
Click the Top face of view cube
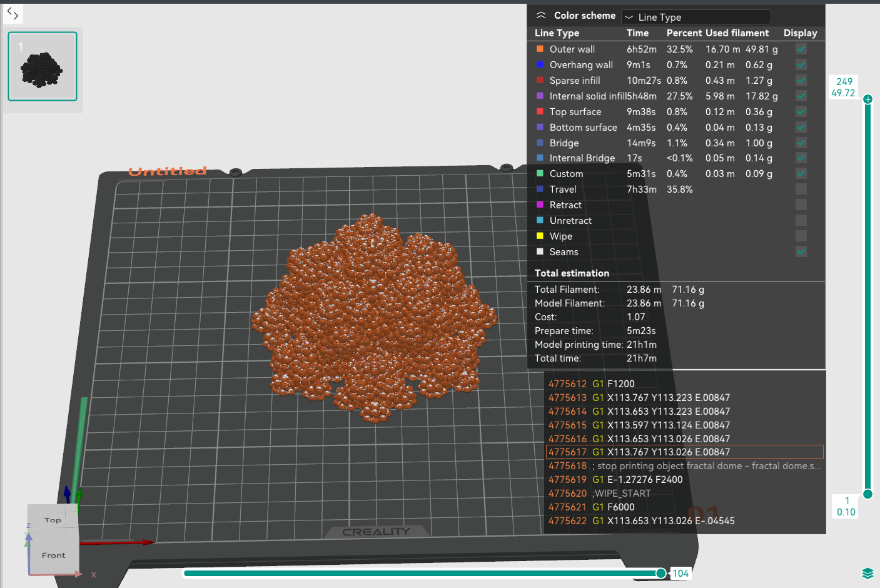click(x=53, y=520)
